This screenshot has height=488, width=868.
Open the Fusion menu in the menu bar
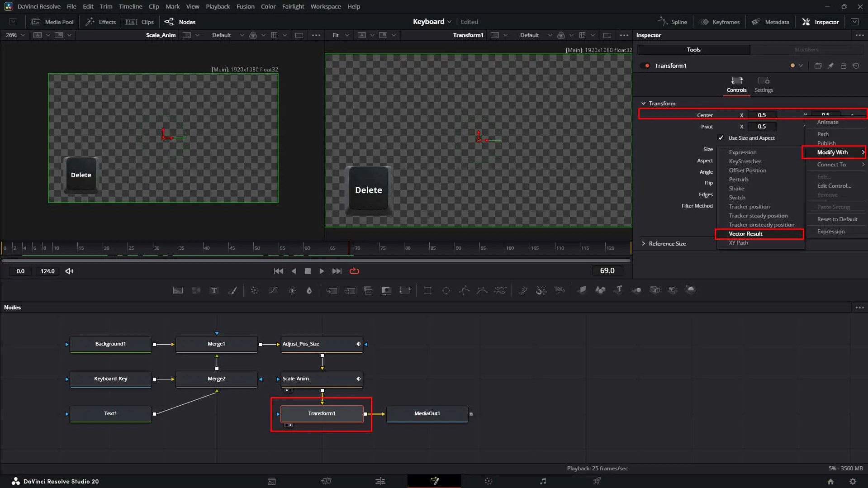(x=245, y=6)
